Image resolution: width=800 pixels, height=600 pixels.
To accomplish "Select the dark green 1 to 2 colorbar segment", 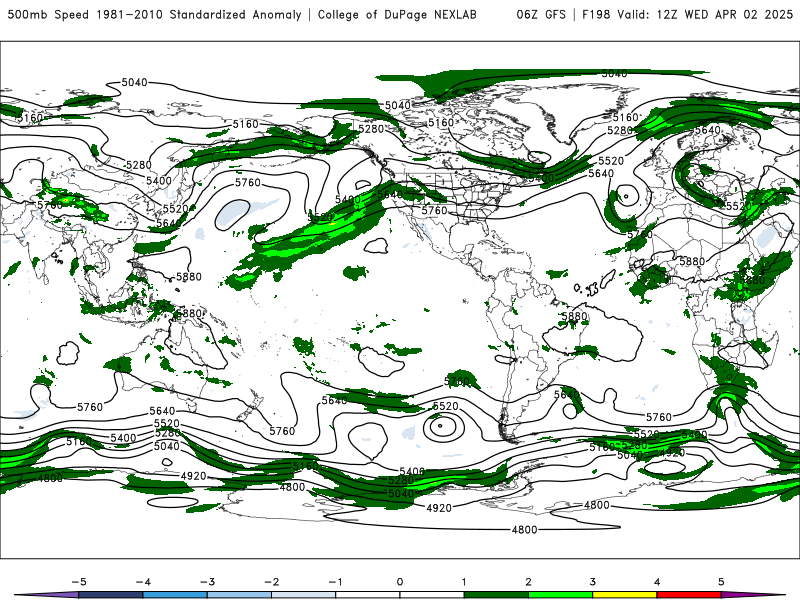I will pyautogui.click(x=496, y=595).
